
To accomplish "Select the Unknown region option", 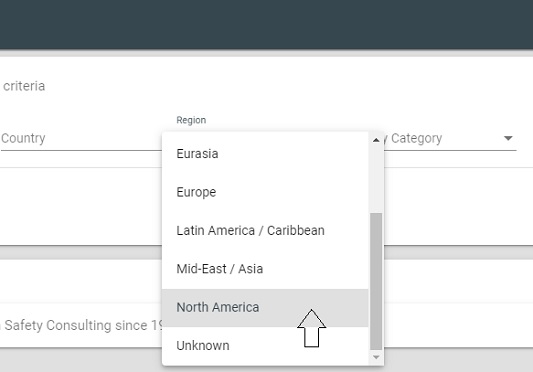I will (265, 345).
